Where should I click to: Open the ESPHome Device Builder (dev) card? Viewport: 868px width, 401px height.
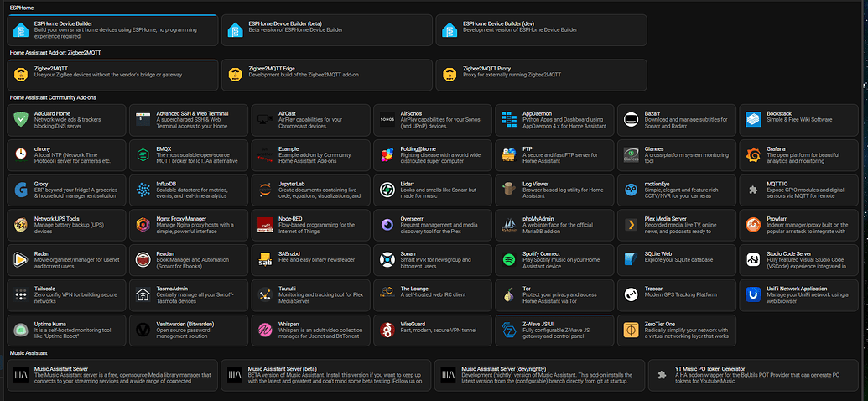pos(541,30)
